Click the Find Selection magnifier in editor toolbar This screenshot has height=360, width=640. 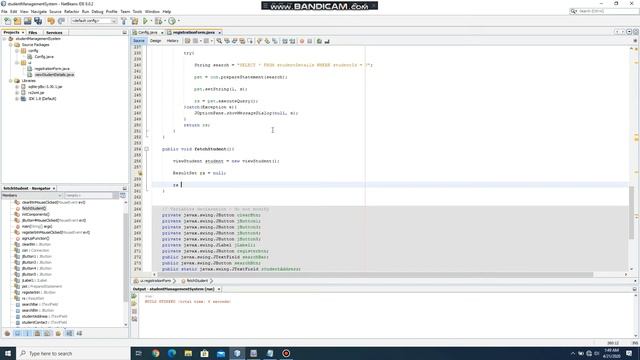point(219,41)
